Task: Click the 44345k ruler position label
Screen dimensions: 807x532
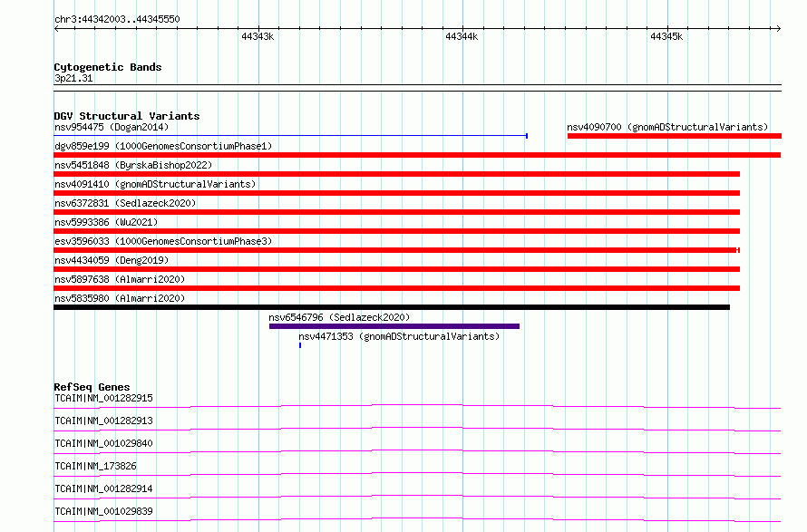Action: (x=666, y=36)
